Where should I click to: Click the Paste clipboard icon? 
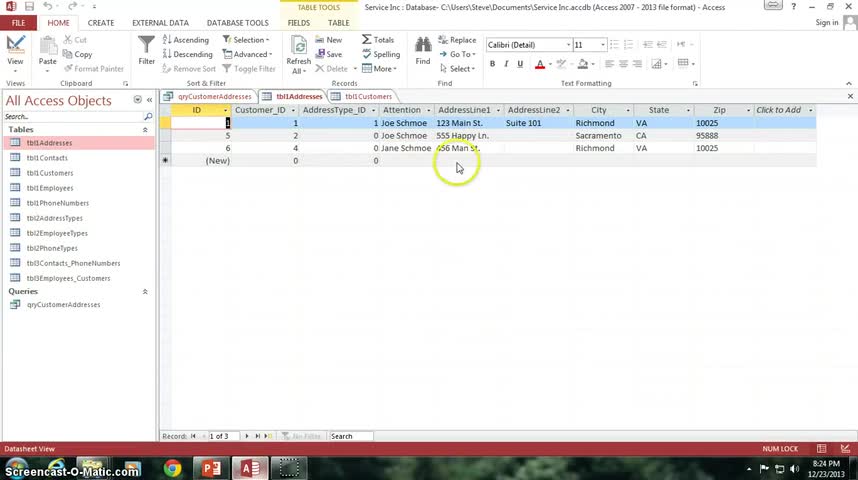pos(48,47)
